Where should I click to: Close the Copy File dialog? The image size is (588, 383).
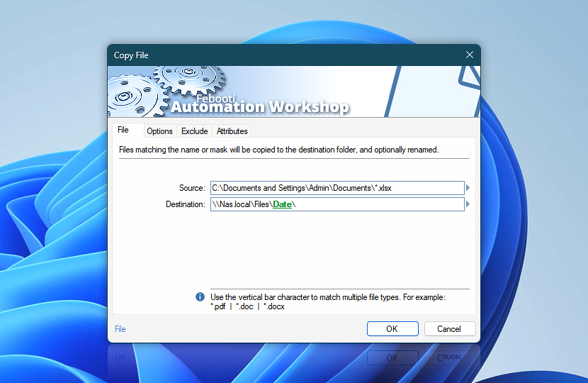[470, 55]
